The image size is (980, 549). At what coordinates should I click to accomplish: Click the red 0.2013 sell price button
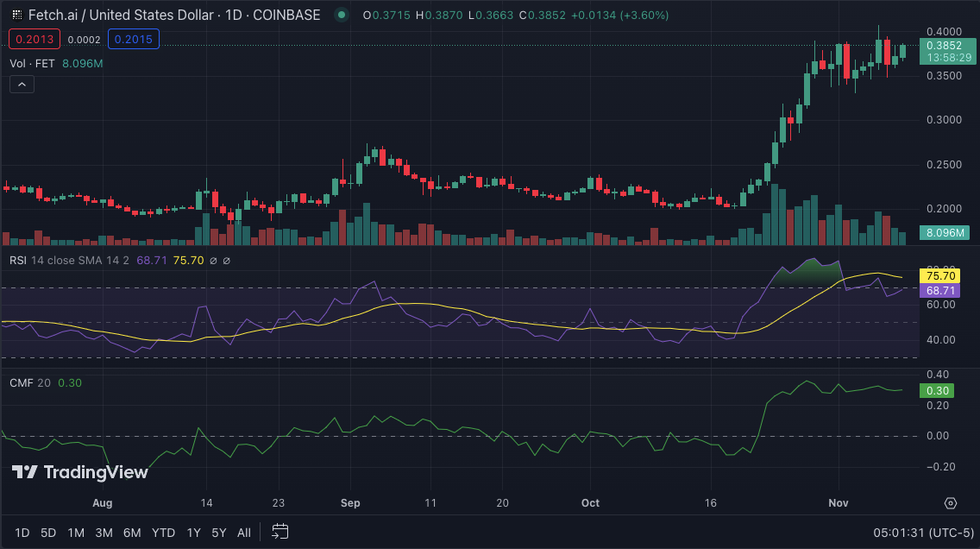tap(31, 39)
